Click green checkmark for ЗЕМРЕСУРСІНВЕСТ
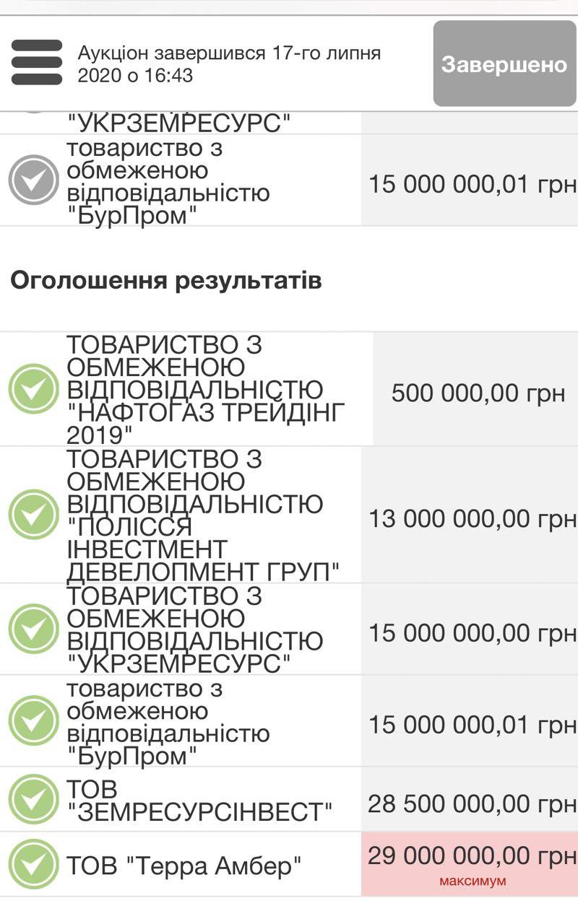Screen dimensions: 578x924 coord(33,799)
